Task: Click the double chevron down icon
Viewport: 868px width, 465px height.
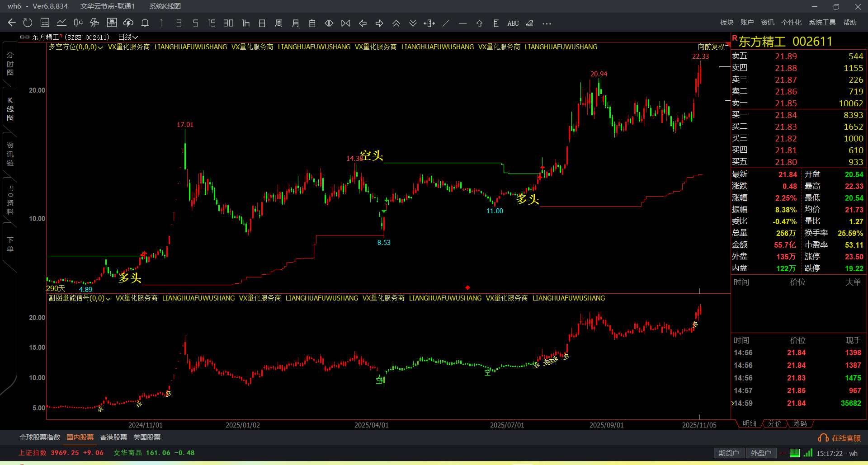Action: (x=413, y=23)
